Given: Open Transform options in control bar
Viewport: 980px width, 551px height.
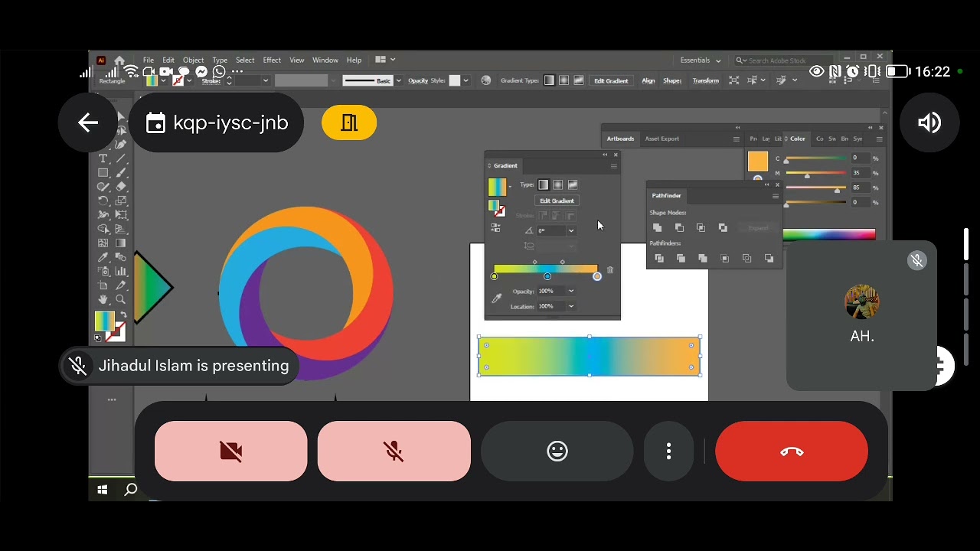Looking at the screenshot, I should point(706,80).
